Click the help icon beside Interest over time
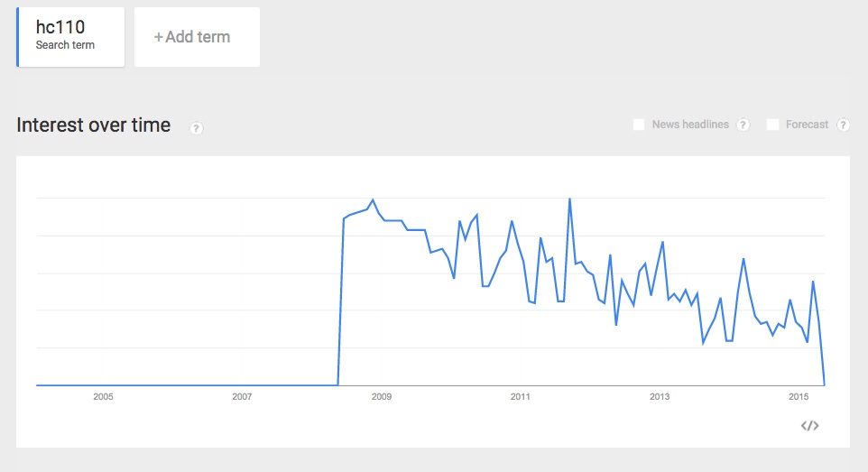This screenshot has width=868, height=472. point(196,128)
